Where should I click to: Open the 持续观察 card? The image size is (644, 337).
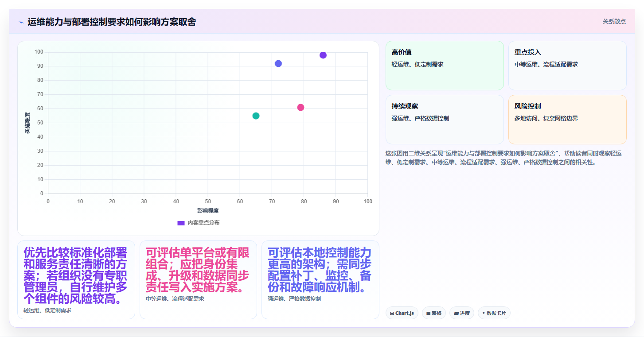pyautogui.click(x=445, y=120)
